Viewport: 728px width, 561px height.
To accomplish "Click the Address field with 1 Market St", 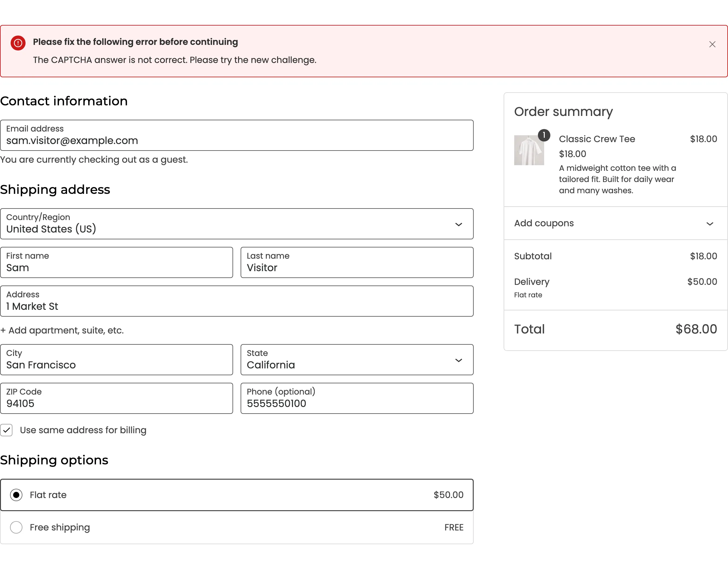I will click(237, 301).
